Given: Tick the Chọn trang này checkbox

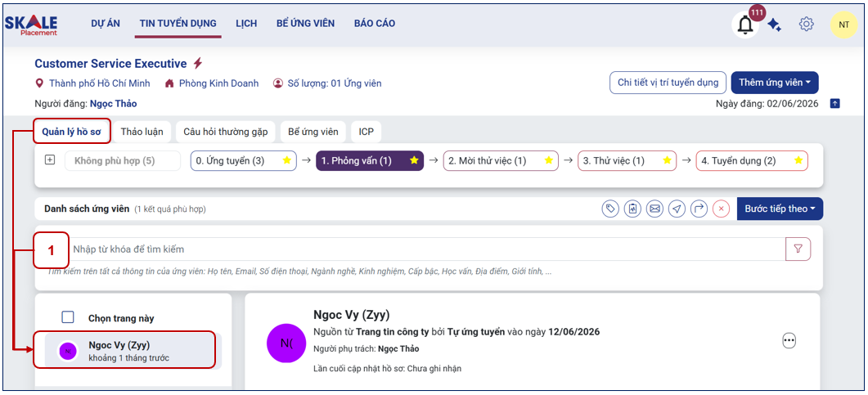Looking at the screenshot, I should tap(68, 317).
